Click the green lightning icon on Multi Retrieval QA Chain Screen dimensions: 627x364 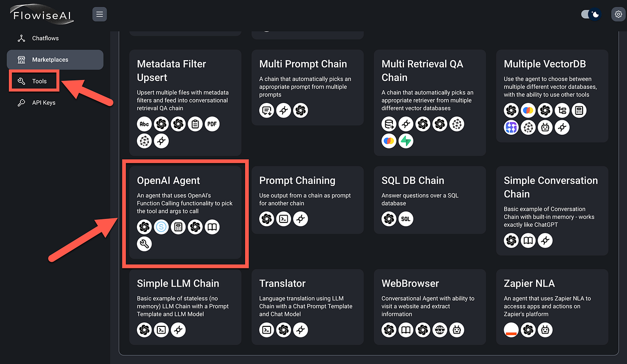(406, 140)
